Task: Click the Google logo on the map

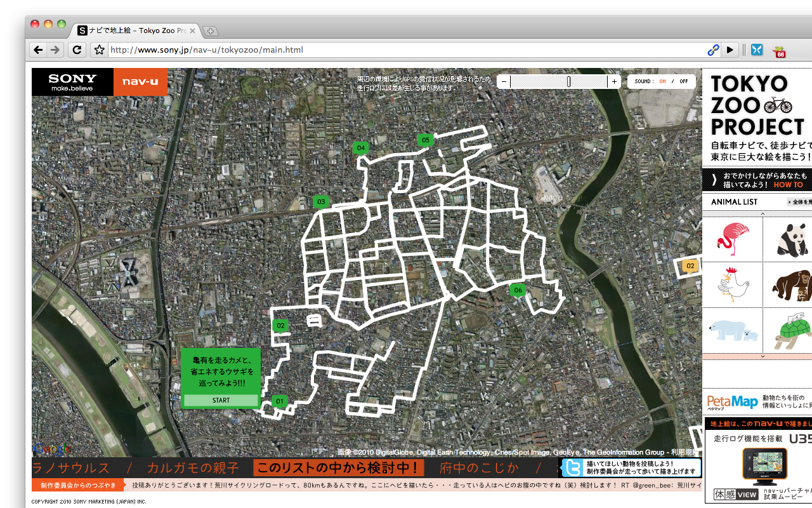Action: tap(52, 449)
